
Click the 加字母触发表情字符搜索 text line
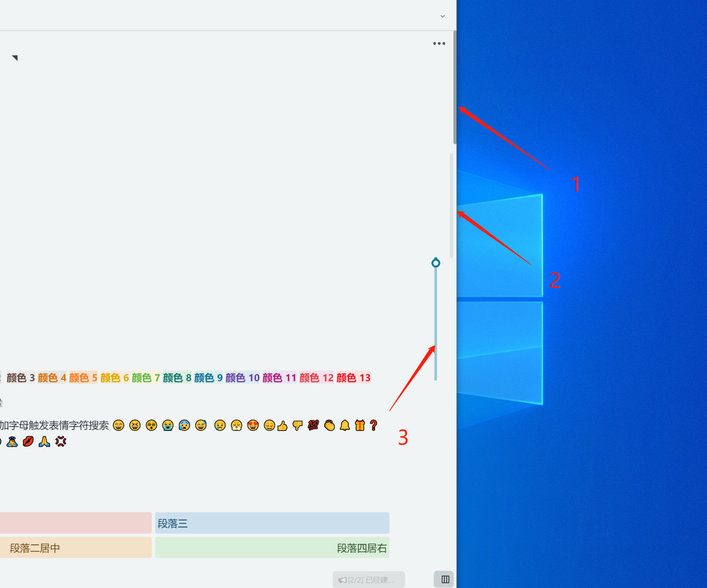(54, 425)
